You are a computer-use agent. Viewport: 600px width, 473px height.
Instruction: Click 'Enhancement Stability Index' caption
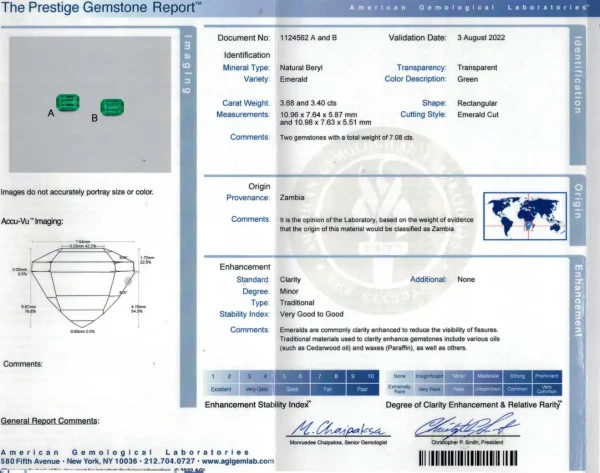tap(258, 404)
